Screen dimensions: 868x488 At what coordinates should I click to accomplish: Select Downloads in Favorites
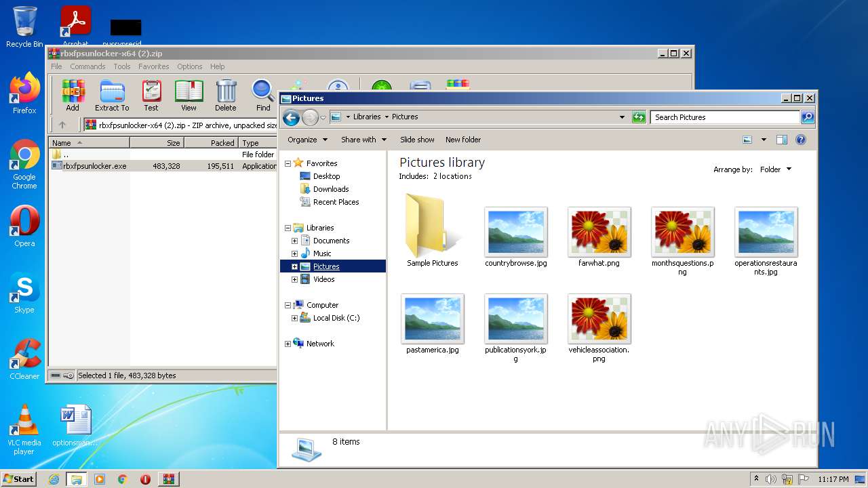(x=331, y=189)
